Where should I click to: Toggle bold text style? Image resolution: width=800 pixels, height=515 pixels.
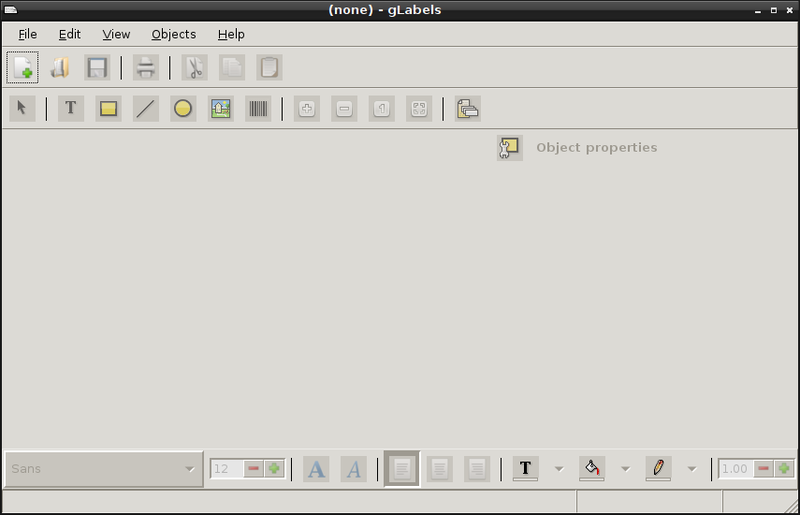click(316, 469)
